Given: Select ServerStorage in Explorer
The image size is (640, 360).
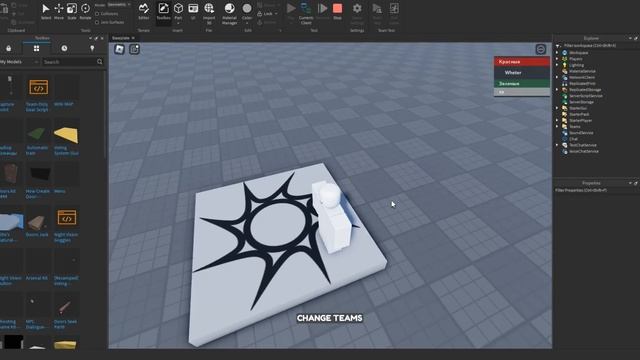Looking at the screenshot, I should [x=581, y=102].
